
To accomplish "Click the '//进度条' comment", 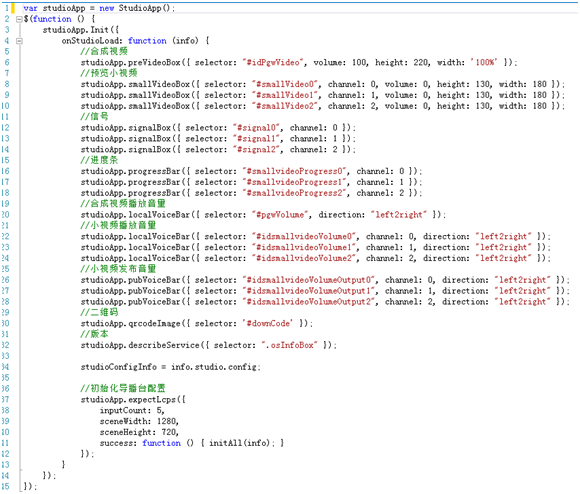I will pyautogui.click(x=99, y=160).
